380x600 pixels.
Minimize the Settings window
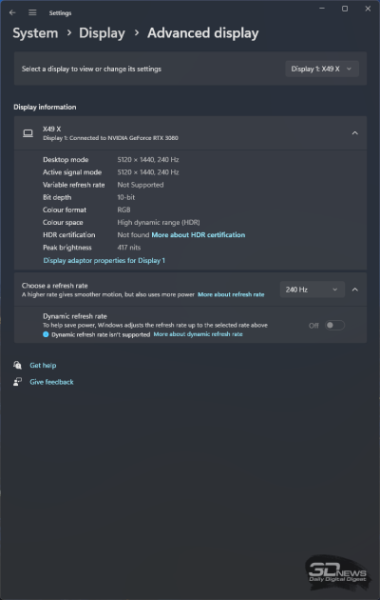click(x=322, y=8)
